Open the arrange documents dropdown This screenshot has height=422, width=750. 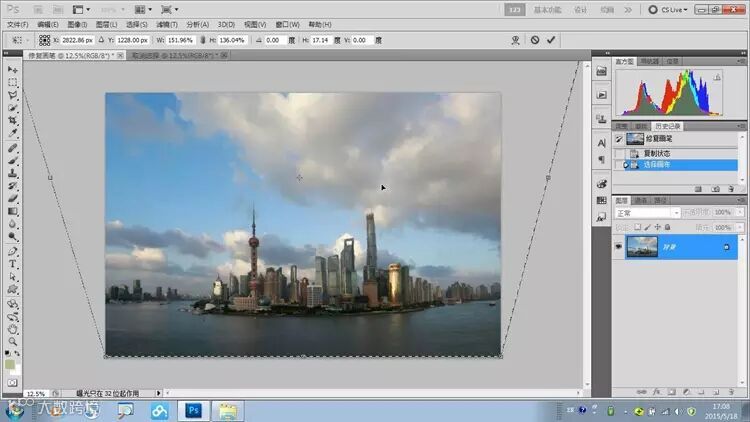[143, 10]
